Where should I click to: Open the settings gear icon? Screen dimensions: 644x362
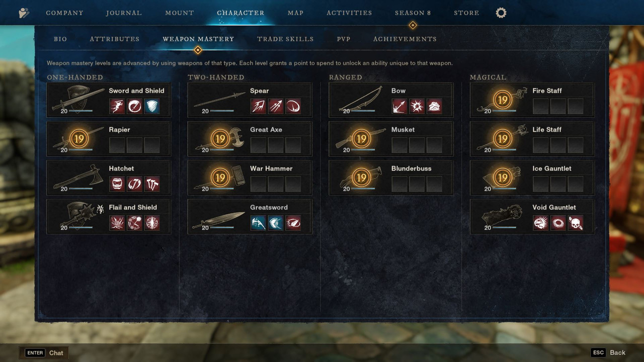pos(501,13)
